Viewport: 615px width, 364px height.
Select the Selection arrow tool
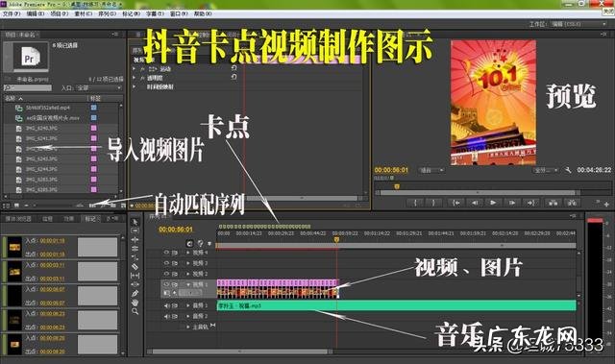pos(135,222)
